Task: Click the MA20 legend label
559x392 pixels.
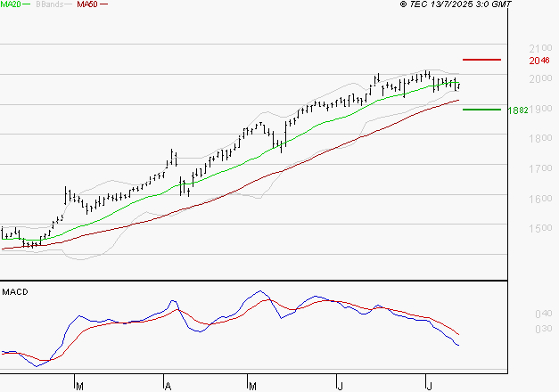Action: 10,4
